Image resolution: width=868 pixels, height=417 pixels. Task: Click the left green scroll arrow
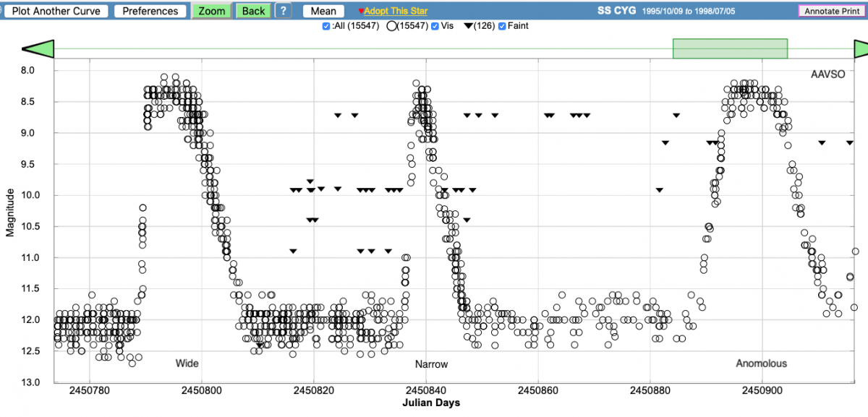point(38,48)
